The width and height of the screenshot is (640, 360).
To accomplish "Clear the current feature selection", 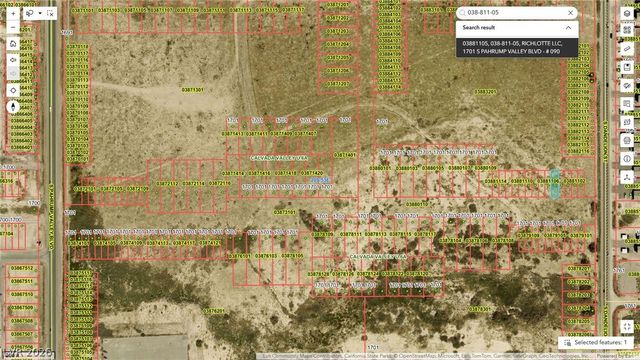I will [x=50, y=13].
